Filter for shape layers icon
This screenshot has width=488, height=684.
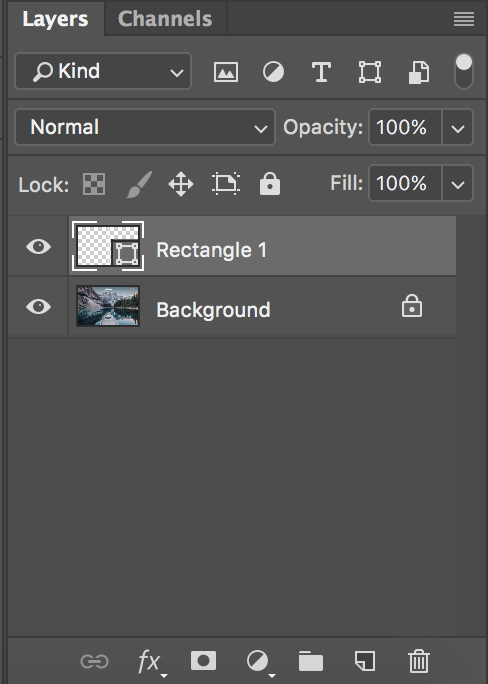(370, 72)
